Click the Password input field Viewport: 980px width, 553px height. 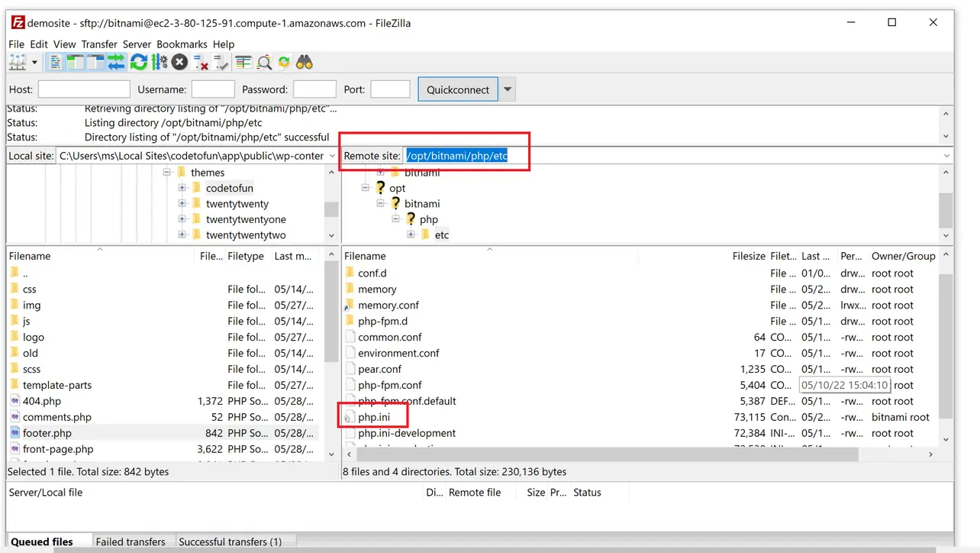coord(314,89)
